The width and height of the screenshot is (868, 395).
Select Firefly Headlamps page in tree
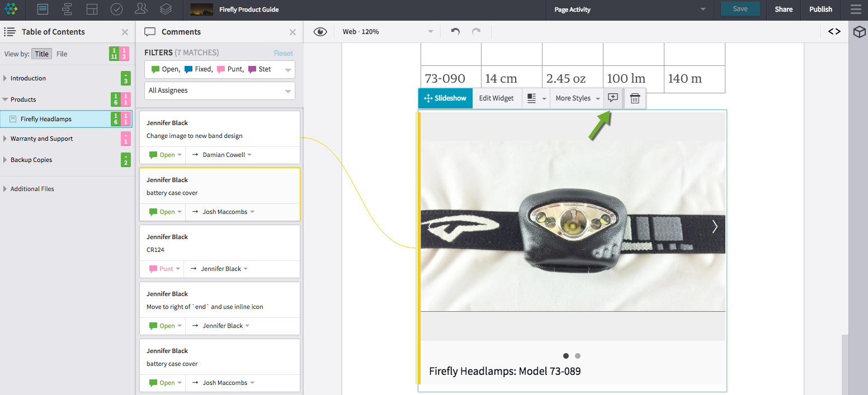coord(46,119)
